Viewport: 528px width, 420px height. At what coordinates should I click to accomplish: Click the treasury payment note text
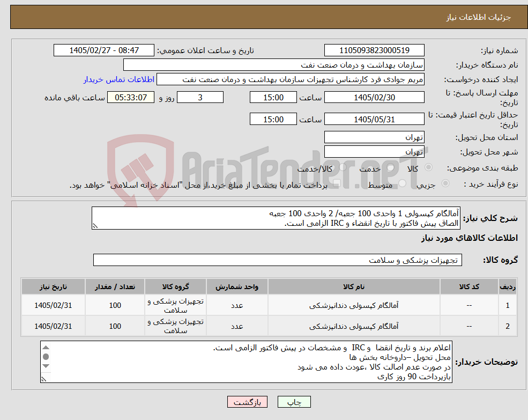(198, 185)
